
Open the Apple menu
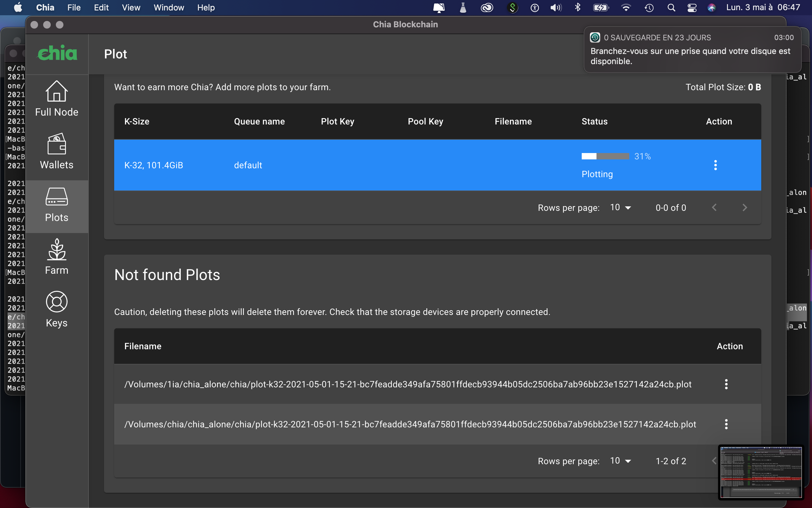click(x=18, y=7)
